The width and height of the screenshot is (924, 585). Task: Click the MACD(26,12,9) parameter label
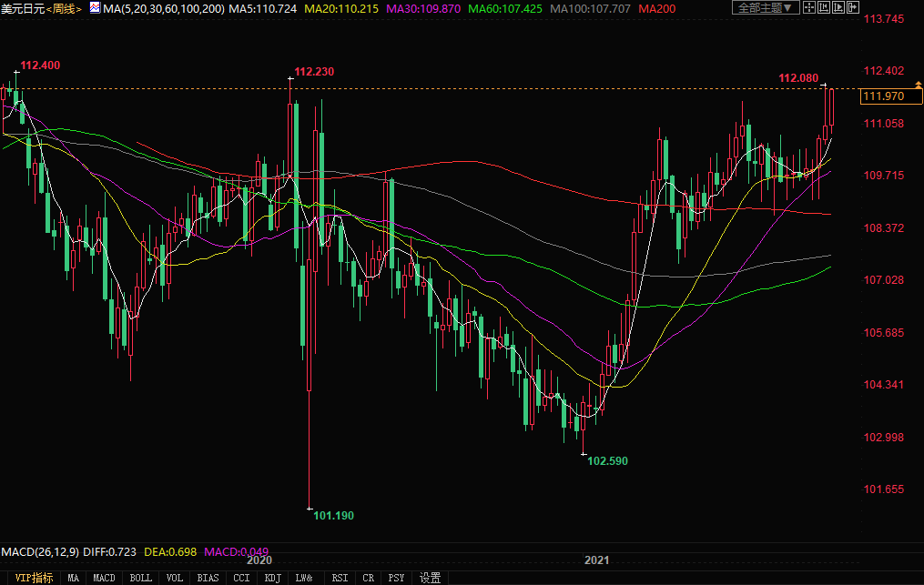[40, 552]
